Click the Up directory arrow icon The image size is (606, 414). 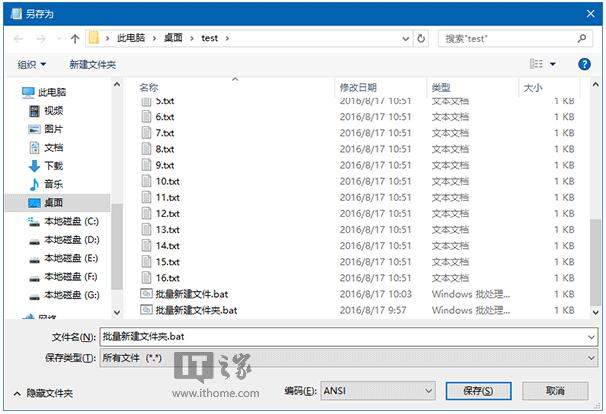tap(75, 38)
